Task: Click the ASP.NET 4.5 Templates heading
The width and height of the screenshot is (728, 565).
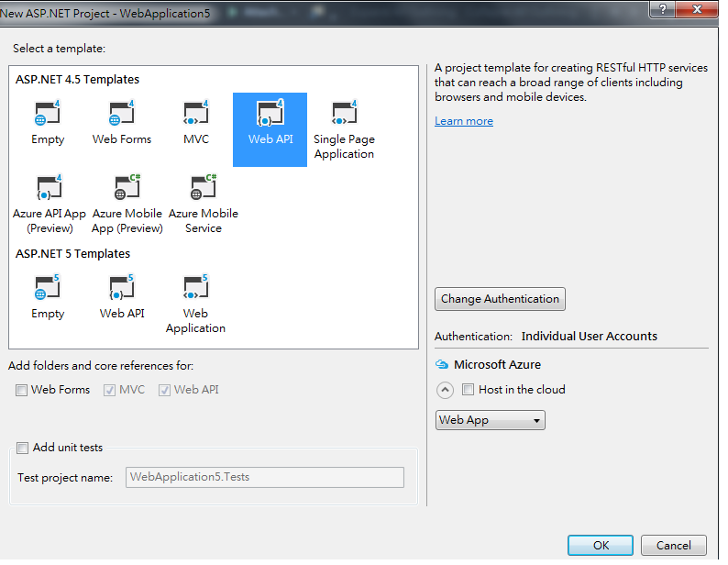Action: pos(77,80)
